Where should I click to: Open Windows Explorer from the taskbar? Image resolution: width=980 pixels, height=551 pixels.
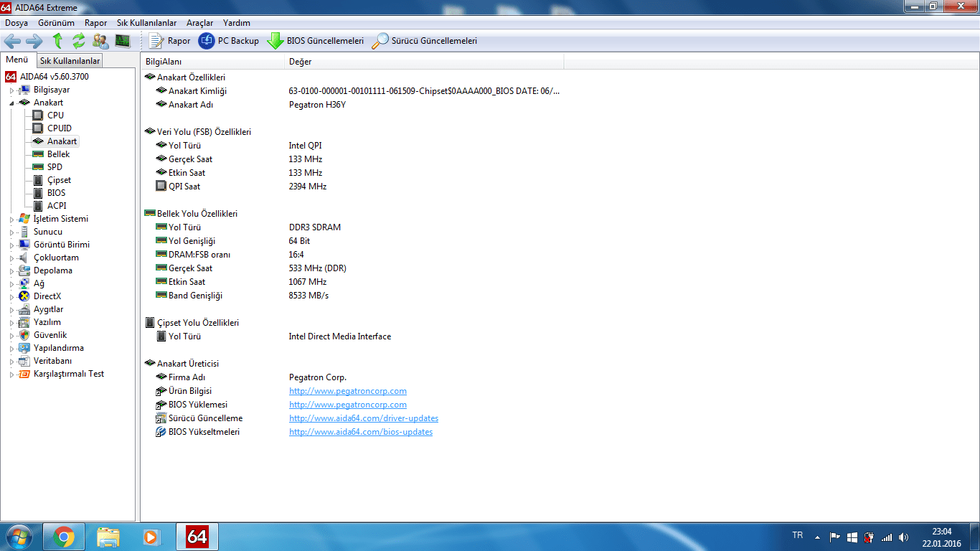[108, 537]
